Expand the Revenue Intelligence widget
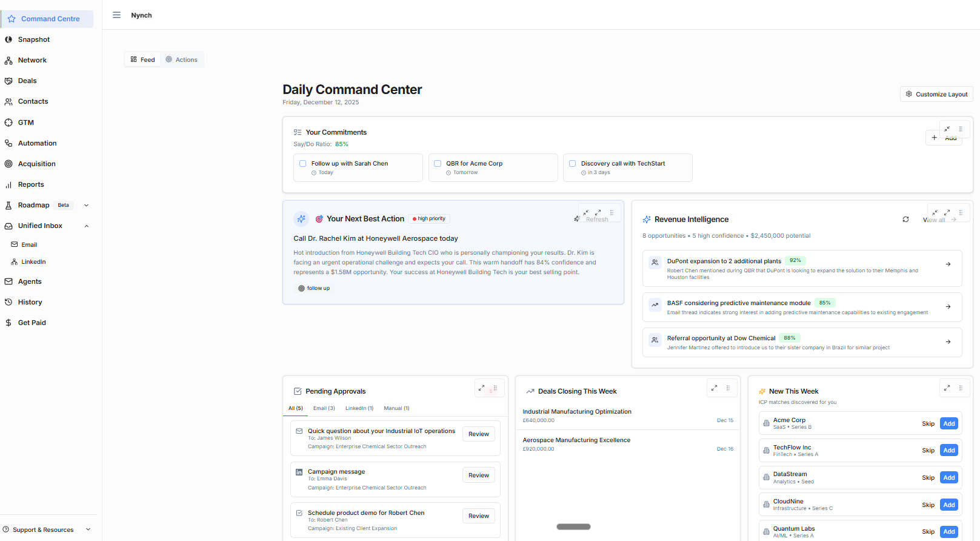980x541 pixels. (x=947, y=212)
